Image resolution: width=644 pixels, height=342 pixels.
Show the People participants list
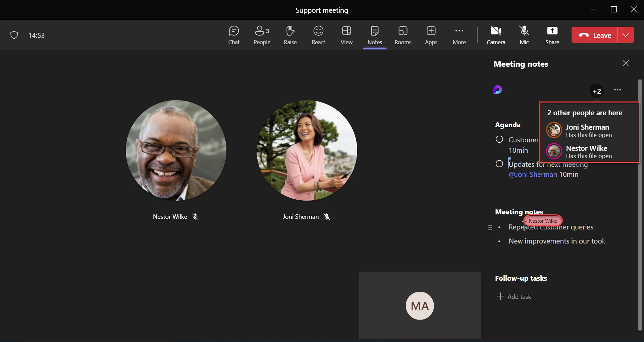click(262, 35)
